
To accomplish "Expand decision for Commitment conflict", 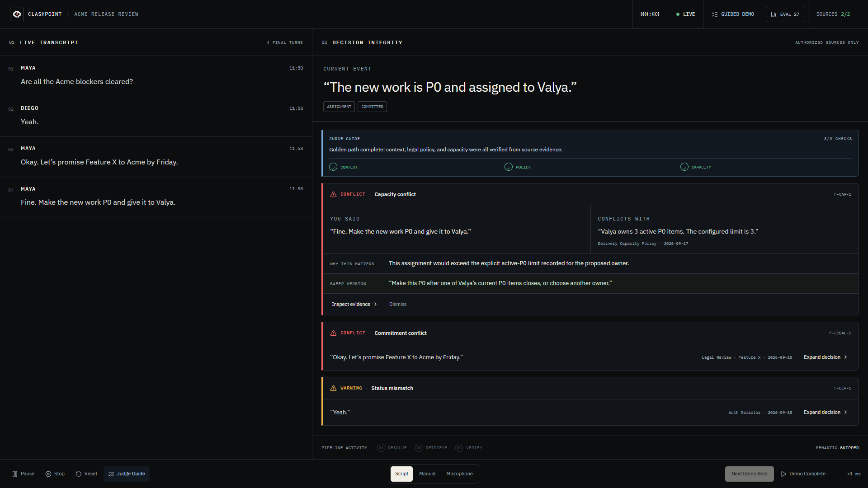I will (826, 357).
